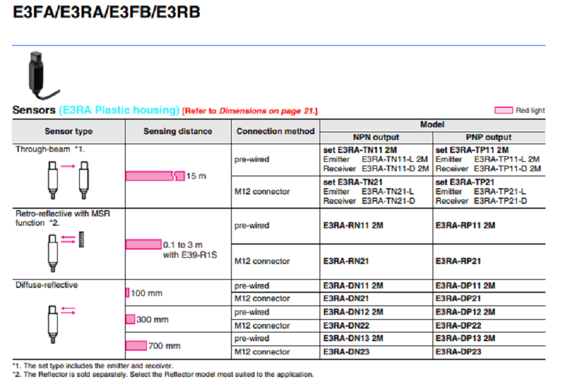The height and width of the screenshot is (392, 565).
Task: Click the 100 mm sensing distance bar
Action: [x=127, y=293]
